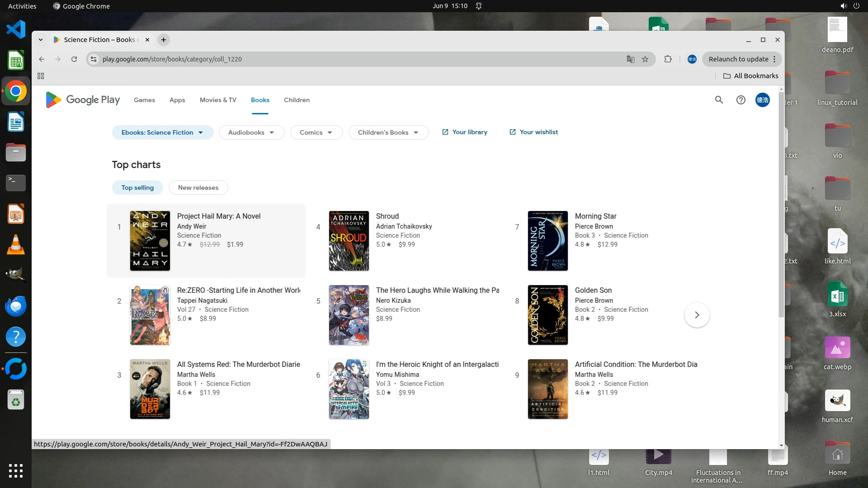Switch to the Games tab
The width and height of the screenshot is (868, 488).
coord(144,100)
